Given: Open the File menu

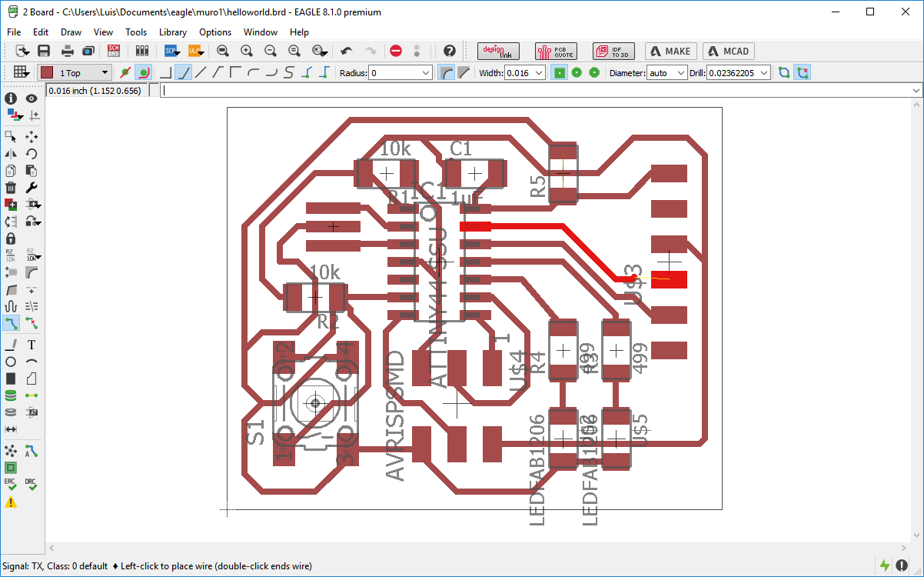Looking at the screenshot, I should pos(14,32).
